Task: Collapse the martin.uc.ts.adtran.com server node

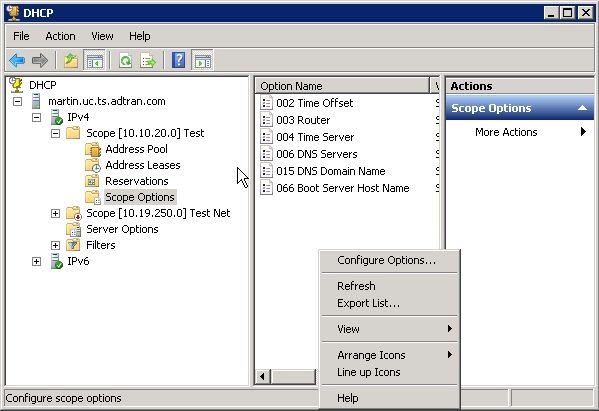Action: 18,102
